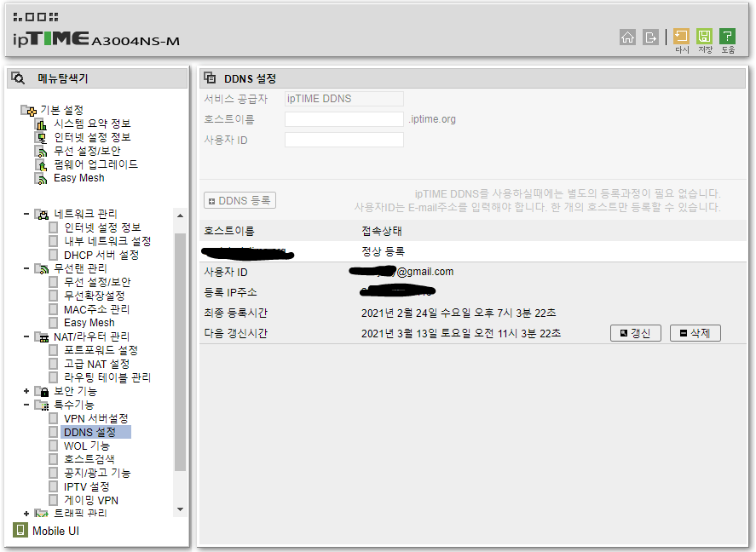Open 게이밍 VPN menu item
Viewport: 756px width, 552px height.
coord(91,500)
